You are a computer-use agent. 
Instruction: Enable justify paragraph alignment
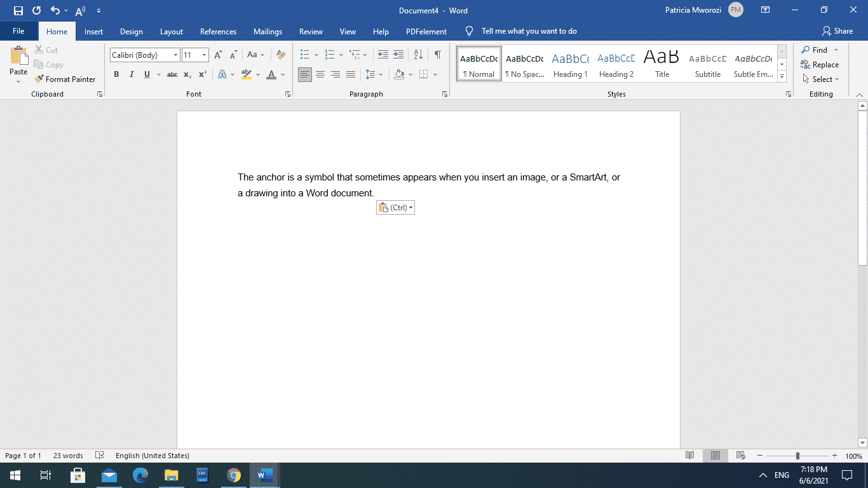click(x=351, y=74)
